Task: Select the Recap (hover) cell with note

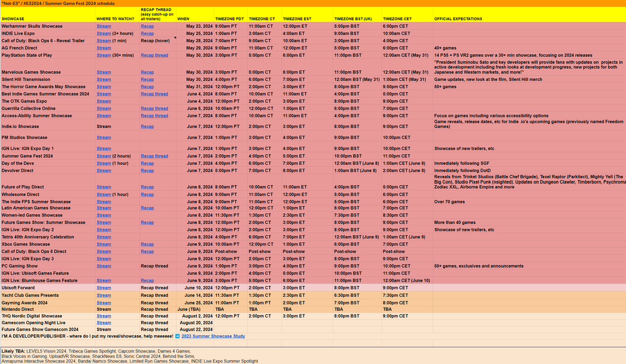Action: [158, 40]
